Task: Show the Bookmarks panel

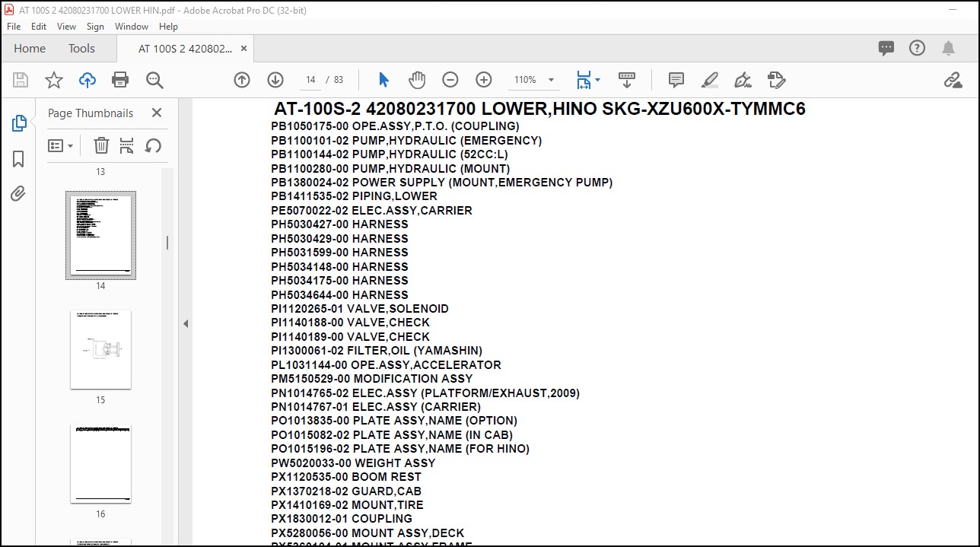Action: (19, 158)
